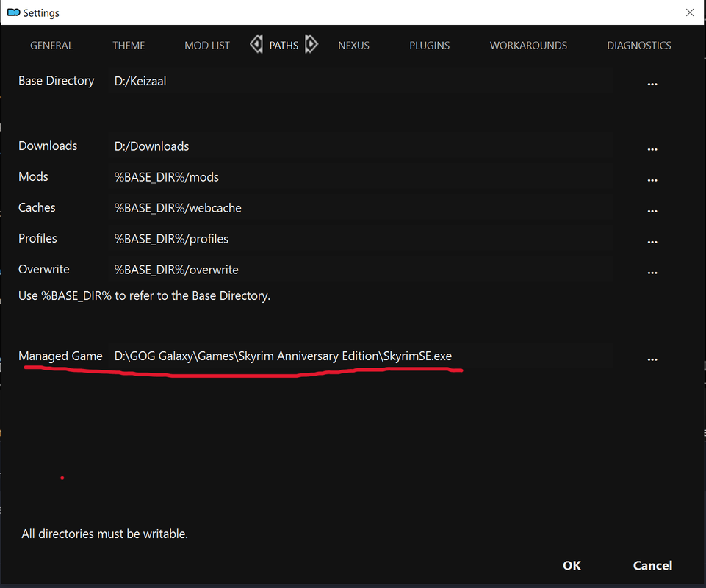Go to the Diagnostics tab
706x588 pixels.
tap(639, 46)
